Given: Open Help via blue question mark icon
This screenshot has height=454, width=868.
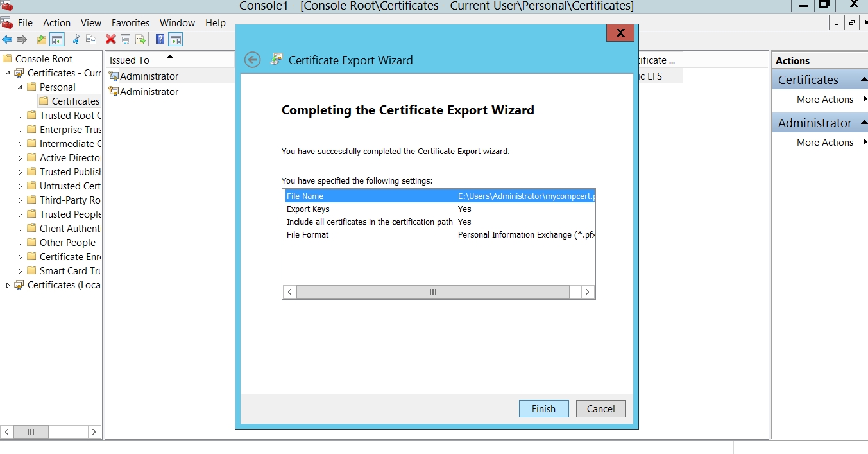Looking at the screenshot, I should pyautogui.click(x=160, y=40).
